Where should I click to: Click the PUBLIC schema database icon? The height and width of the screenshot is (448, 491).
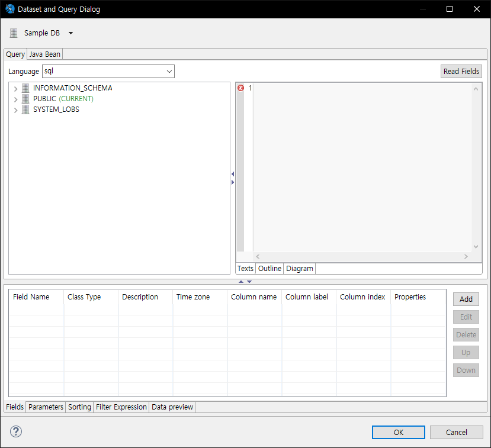coord(25,99)
